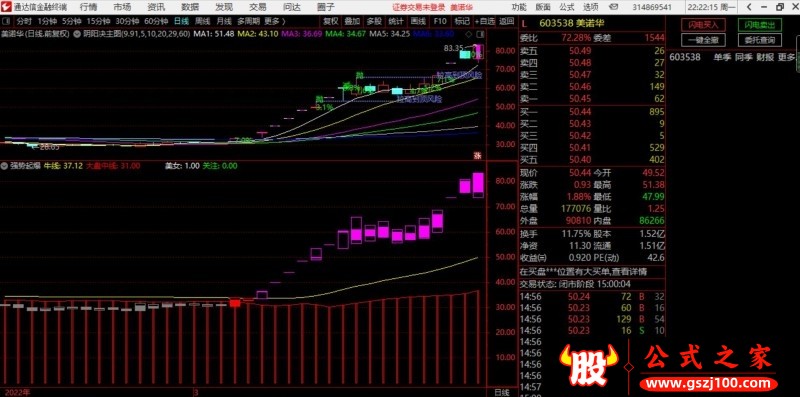
Task: Click the 标记 mark button
Action: point(462,21)
